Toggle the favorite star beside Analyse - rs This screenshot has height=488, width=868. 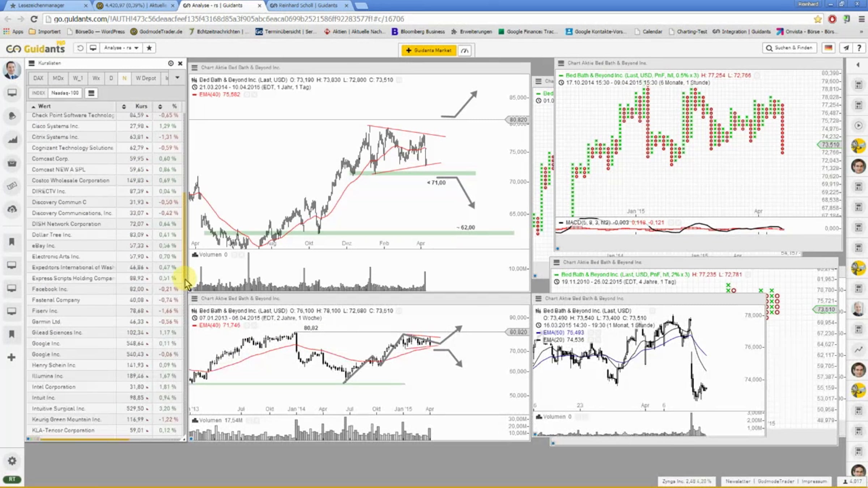149,48
